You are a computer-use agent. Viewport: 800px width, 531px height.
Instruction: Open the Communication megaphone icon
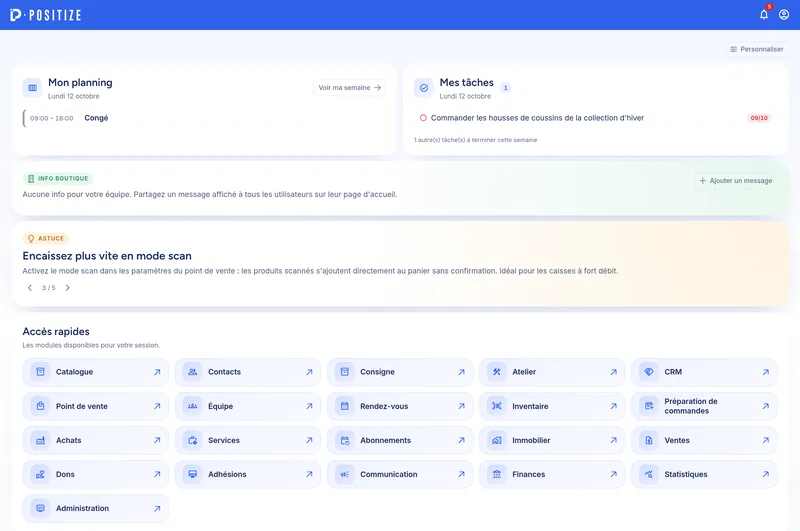click(344, 474)
